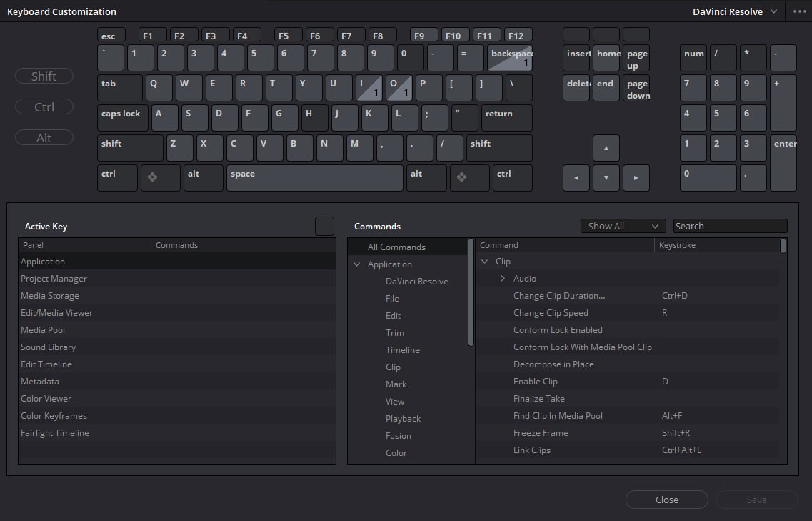Select the Freeze Frame command row

click(627, 432)
